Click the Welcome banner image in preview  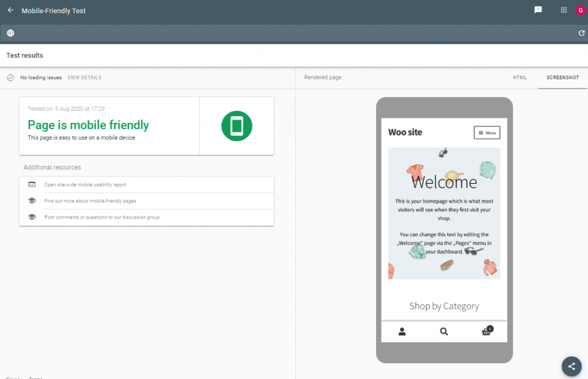[444, 213]
